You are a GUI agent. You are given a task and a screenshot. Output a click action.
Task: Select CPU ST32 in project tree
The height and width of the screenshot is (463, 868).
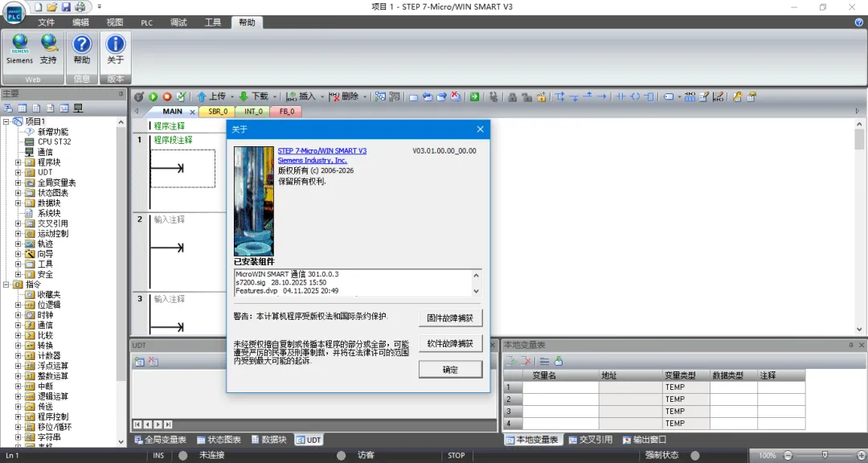click(55, 141)
